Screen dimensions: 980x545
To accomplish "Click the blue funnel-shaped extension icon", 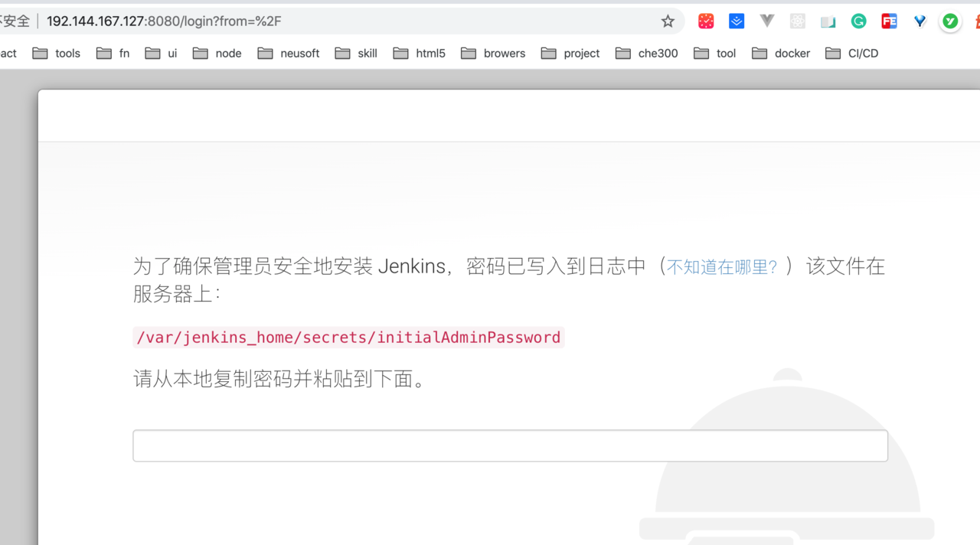I will point(920,21).
